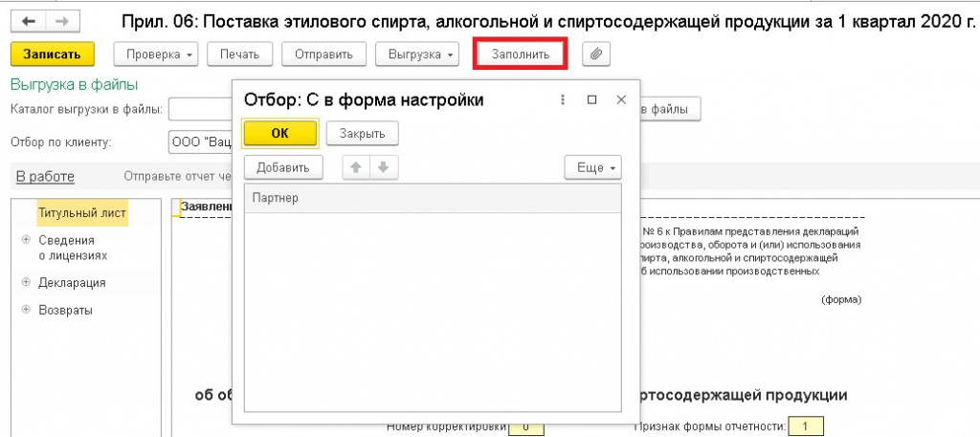Open the Выгрузка dropdown menu
980x437 pixels.
[417, 55]
